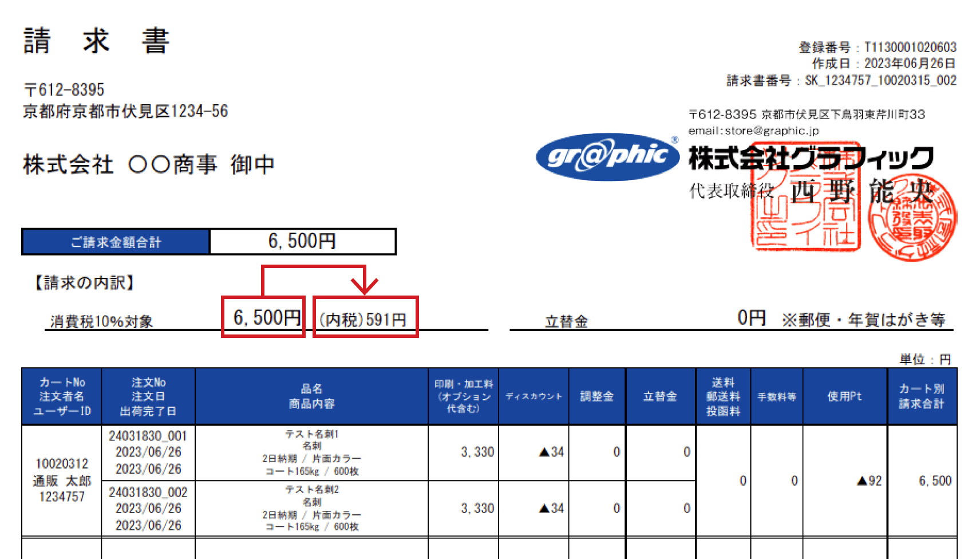Viewport: 980px width, 559px height.
Task: Select invoice number SK_1234757_10020315_002
Action: point(880,80)
